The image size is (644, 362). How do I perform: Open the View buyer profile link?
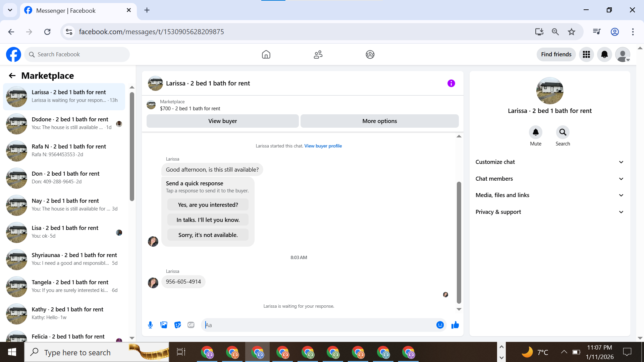pos(323,146)
